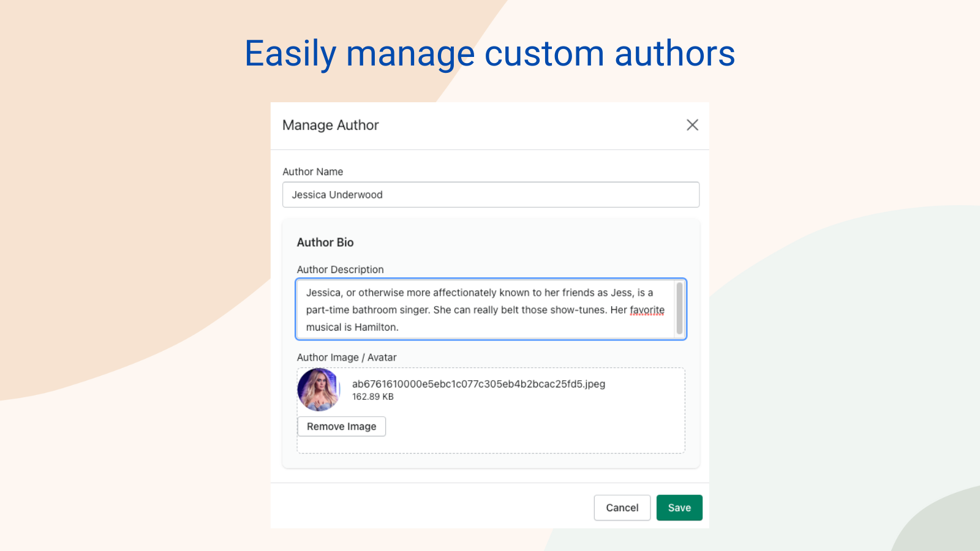This screenshot has height=551, width=980.
Task: Click the "Author Name" field label
Action: [312, 172]
